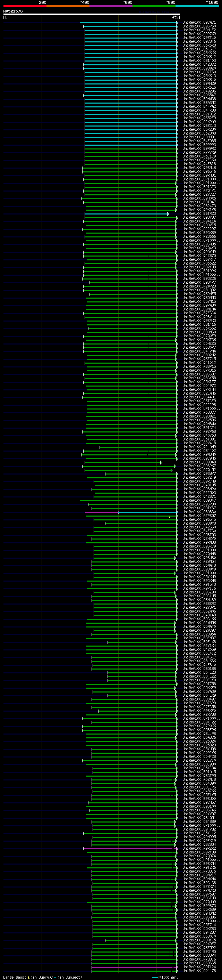
Task: Select hit label UniRef100_O23954
Action: [199, 634]
